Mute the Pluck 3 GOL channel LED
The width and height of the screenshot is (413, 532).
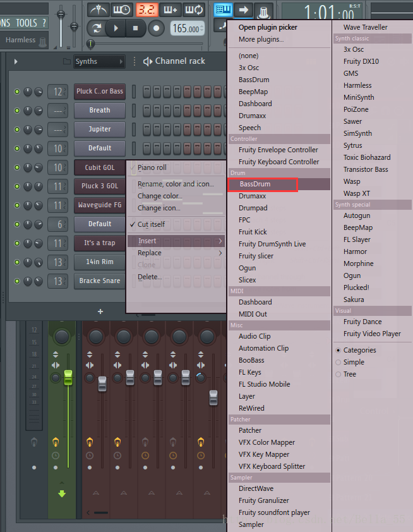pos(16,186)
